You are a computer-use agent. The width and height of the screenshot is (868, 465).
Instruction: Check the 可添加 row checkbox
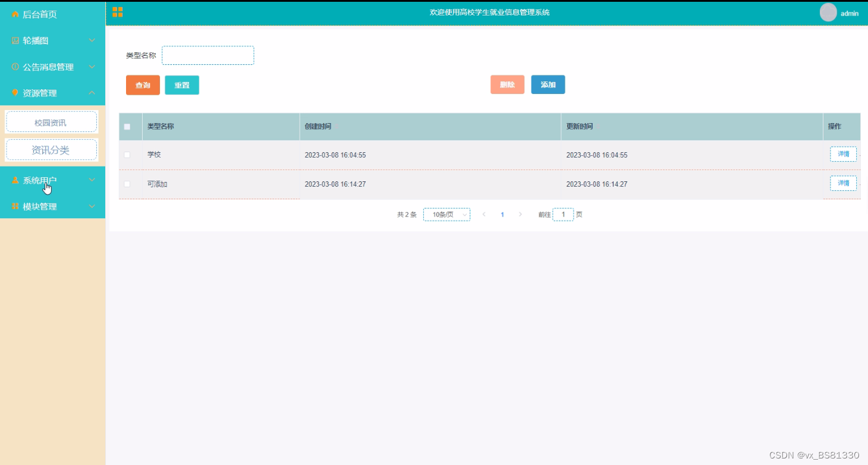pyautogui.click(x=127, y=184)
